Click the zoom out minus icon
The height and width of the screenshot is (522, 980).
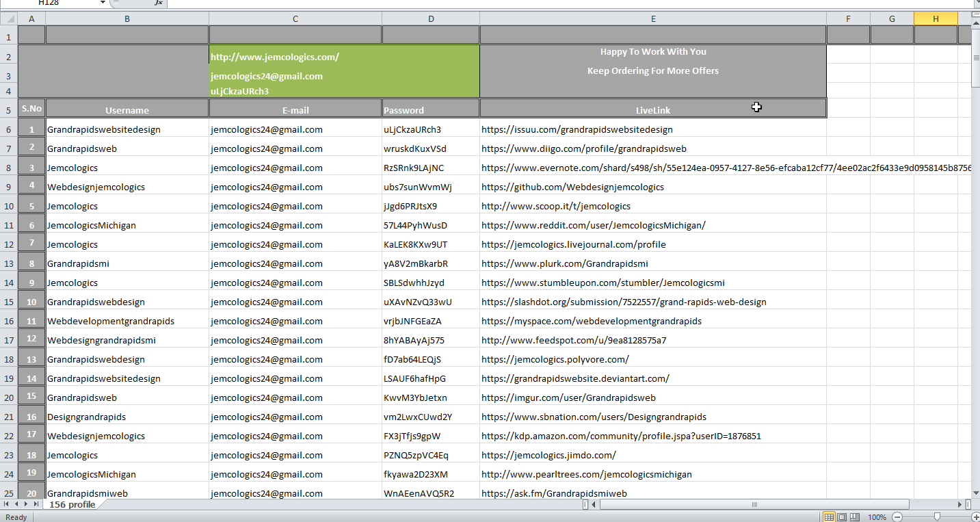click(x=897, y=517)
